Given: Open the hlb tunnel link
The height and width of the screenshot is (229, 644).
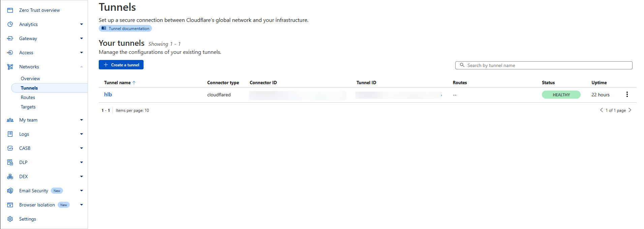Looking at the screenshot, I should pyautogui.click(x=108, y=95).
